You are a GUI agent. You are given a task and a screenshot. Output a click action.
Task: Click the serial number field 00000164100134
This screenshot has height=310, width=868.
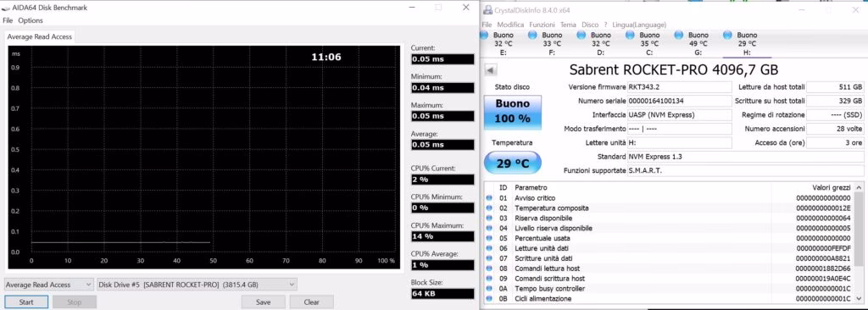(679, 102)
